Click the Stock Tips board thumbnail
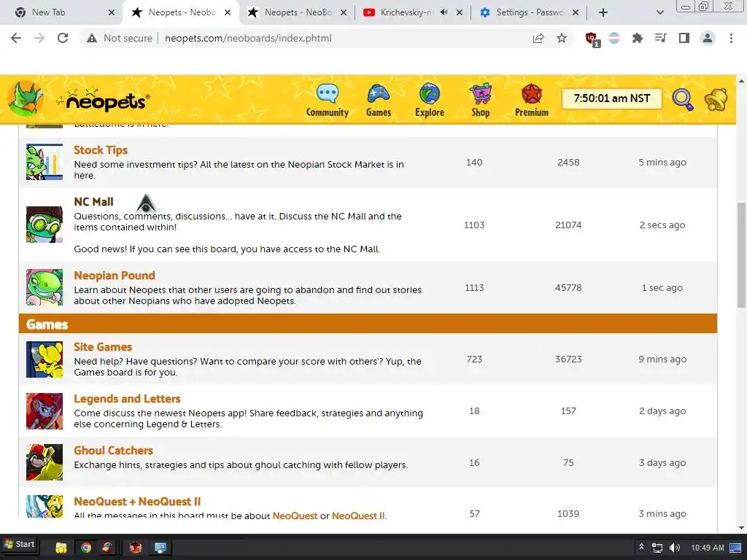 [x=44, y=162]
